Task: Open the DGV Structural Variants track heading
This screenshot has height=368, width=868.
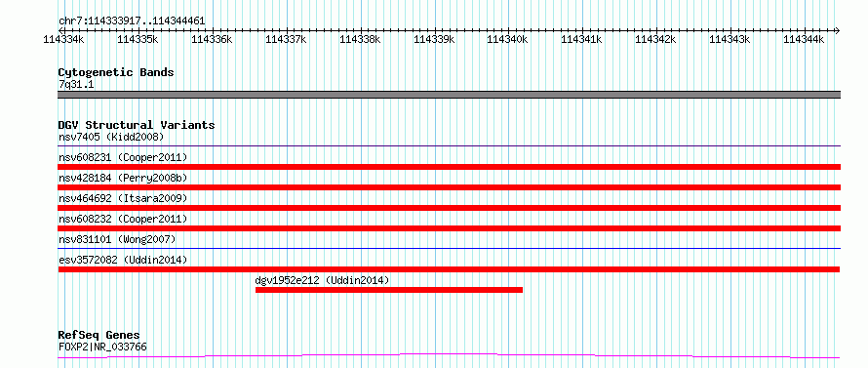Action: pyautogui.click(x=137, y=125)
